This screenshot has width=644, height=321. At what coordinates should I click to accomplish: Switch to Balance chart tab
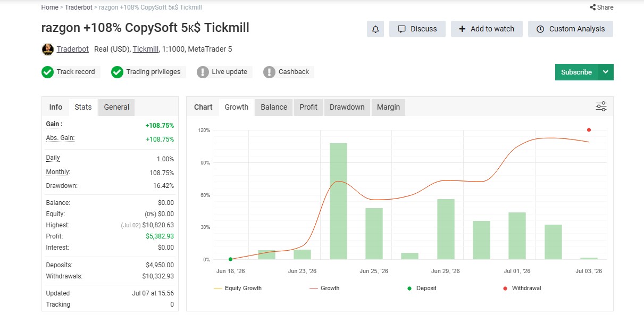tap(274, 107)
